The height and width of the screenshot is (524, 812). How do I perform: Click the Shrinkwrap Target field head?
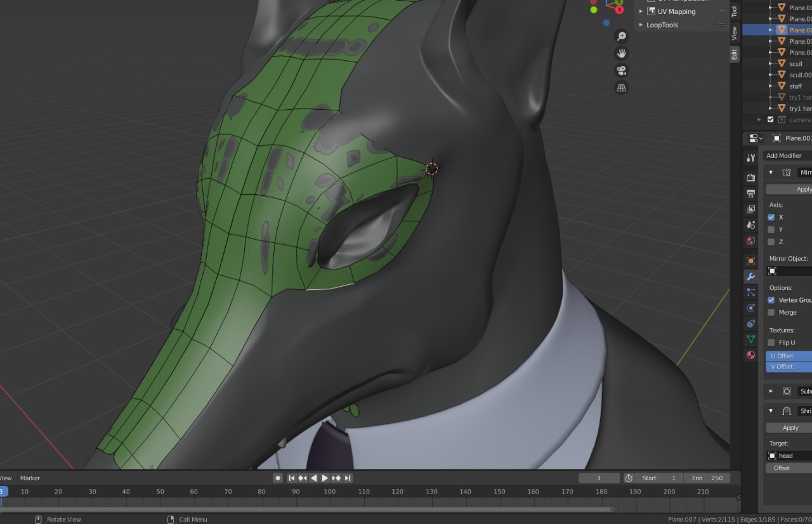789,455
